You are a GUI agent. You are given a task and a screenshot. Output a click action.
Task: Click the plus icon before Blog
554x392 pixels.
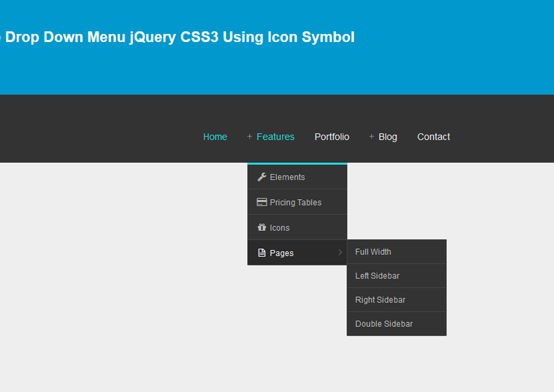(371, 136)
